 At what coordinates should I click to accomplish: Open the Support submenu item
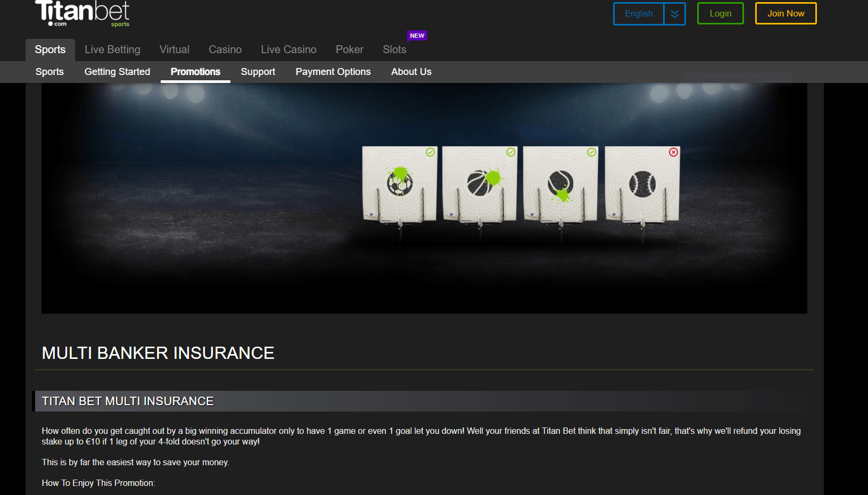(x=258, y=72)
